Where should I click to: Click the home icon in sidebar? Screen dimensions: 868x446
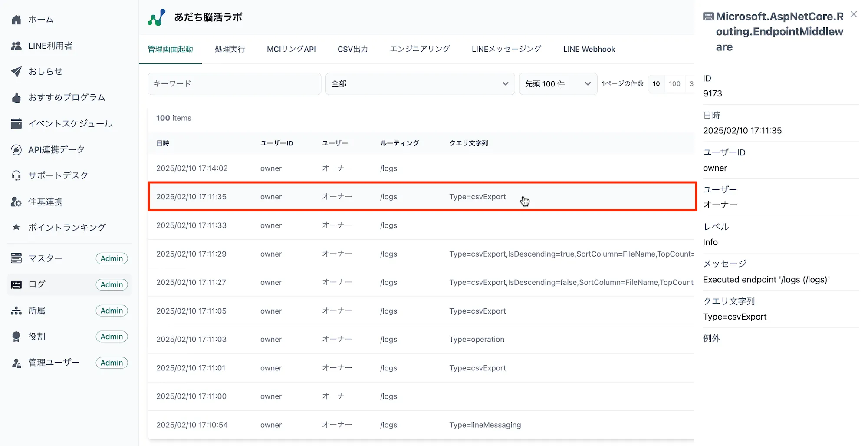click(x=16, y=20)
